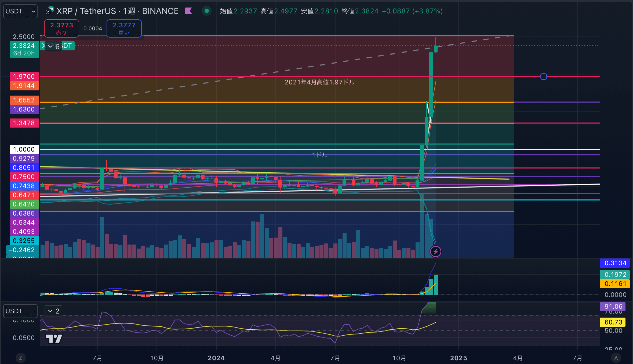Click the 6d 20h countdown label
Viewport: 633px width, 364px height.
click(24, 53)
